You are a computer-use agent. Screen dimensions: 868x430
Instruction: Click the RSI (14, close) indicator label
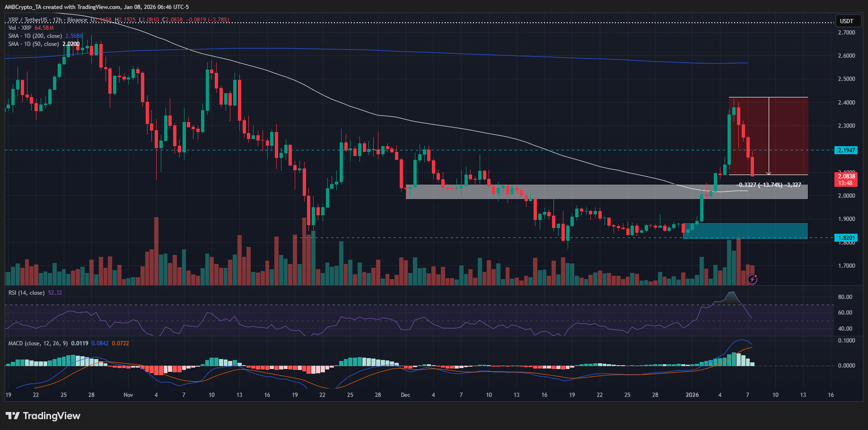[26, 293]
